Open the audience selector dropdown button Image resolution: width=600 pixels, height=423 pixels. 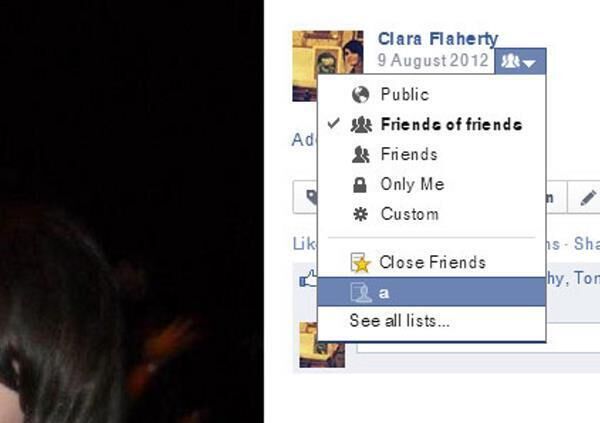click(x=520, y=61)
